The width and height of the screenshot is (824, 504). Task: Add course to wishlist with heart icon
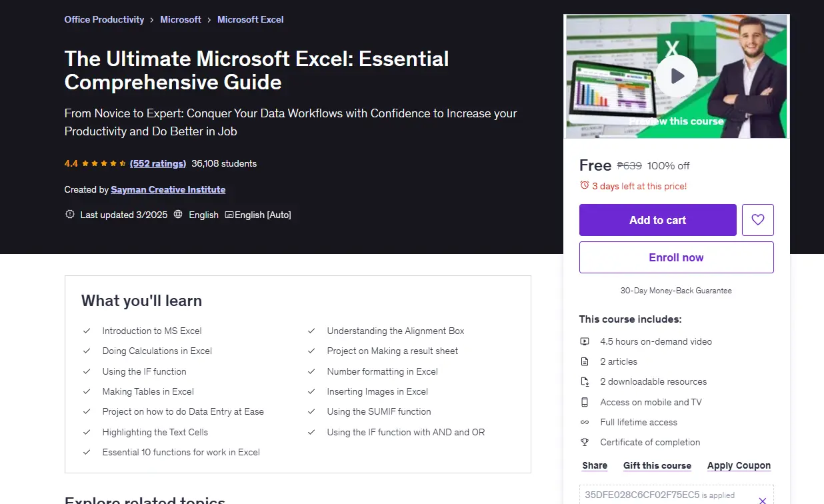pos(758,220)
